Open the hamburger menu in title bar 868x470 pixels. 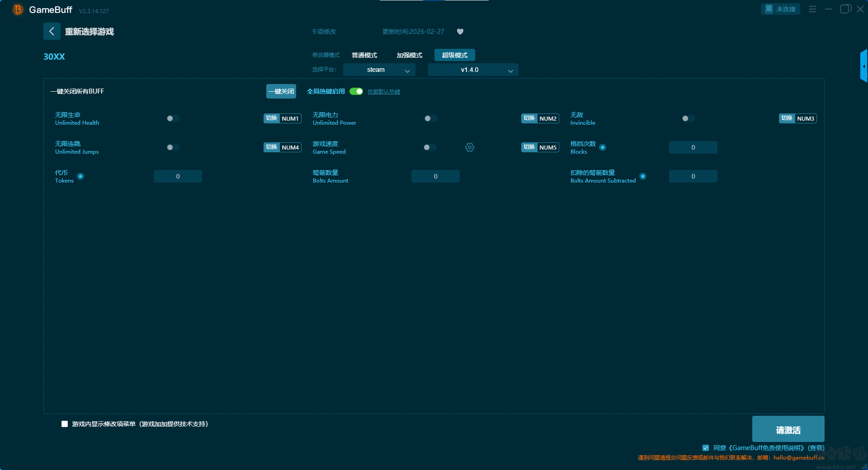[812, 9]
